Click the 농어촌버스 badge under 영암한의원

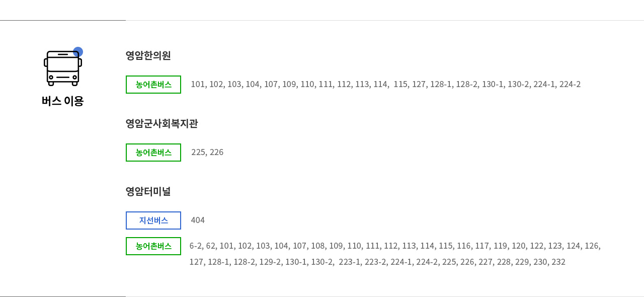153,85
